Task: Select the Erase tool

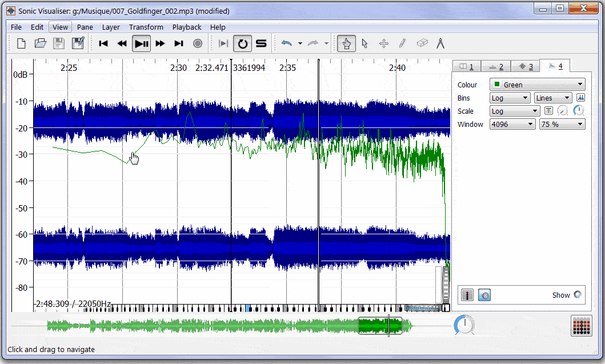Action: [422, 43]
